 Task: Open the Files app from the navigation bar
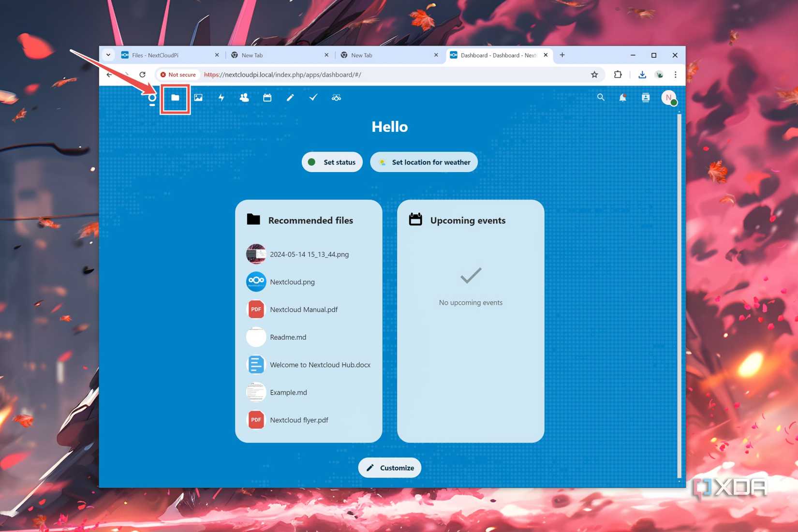point(175,97)
